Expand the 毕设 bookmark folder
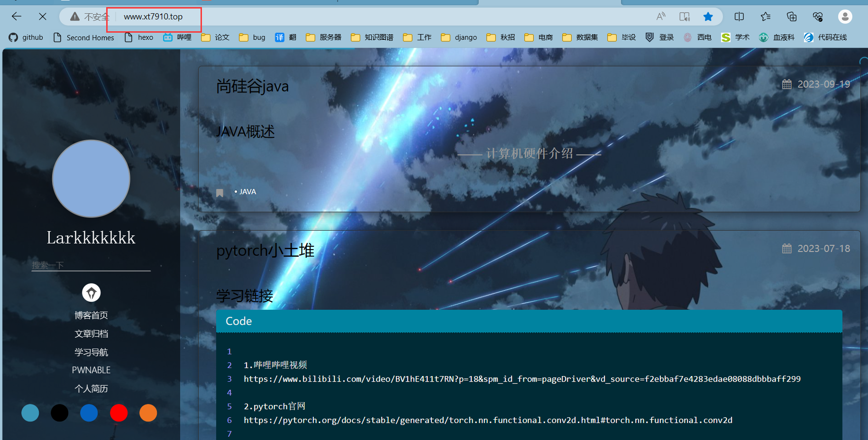868x440 pixels. point(622,37)
